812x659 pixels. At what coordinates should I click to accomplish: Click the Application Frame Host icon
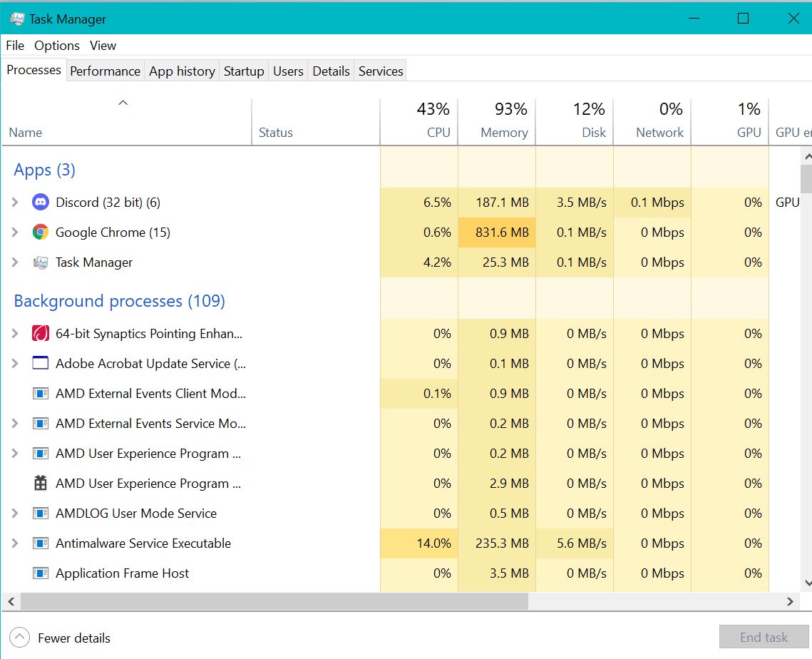(x=41, y=573)
